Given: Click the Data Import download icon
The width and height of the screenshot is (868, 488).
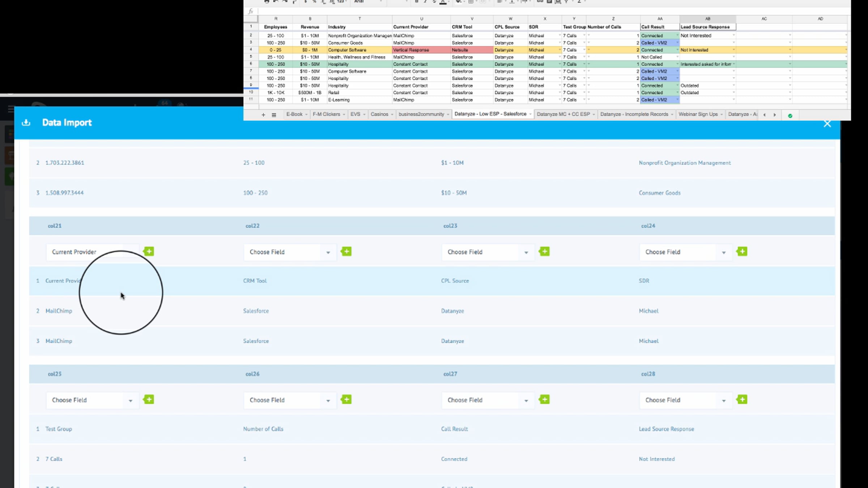Looking at the screenshot, I should coord(26,123).
